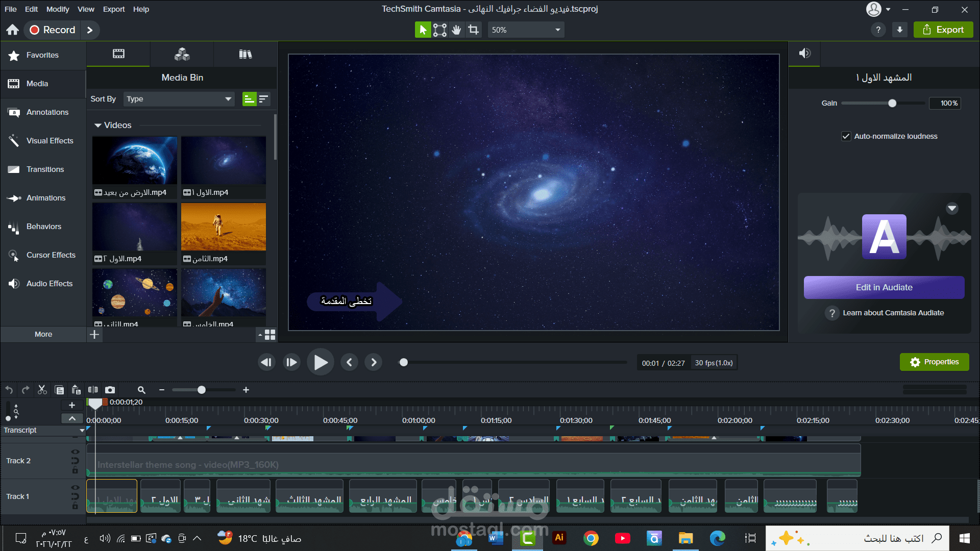Lock Track 1 with padlock icon

(x=75, y=506)
